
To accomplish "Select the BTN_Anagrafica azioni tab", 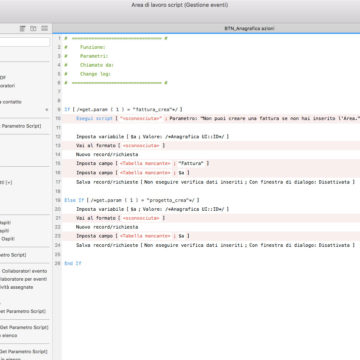I will (249, 29).
